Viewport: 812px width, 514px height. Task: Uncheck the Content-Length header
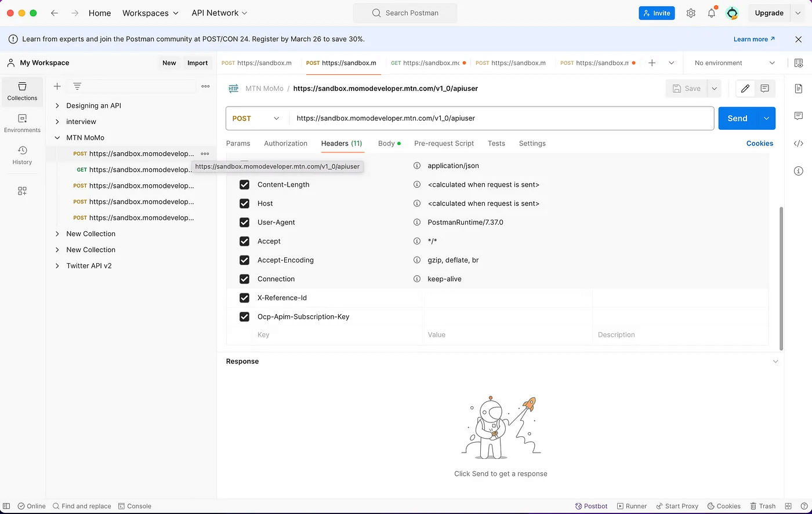[x=244, y=185]
